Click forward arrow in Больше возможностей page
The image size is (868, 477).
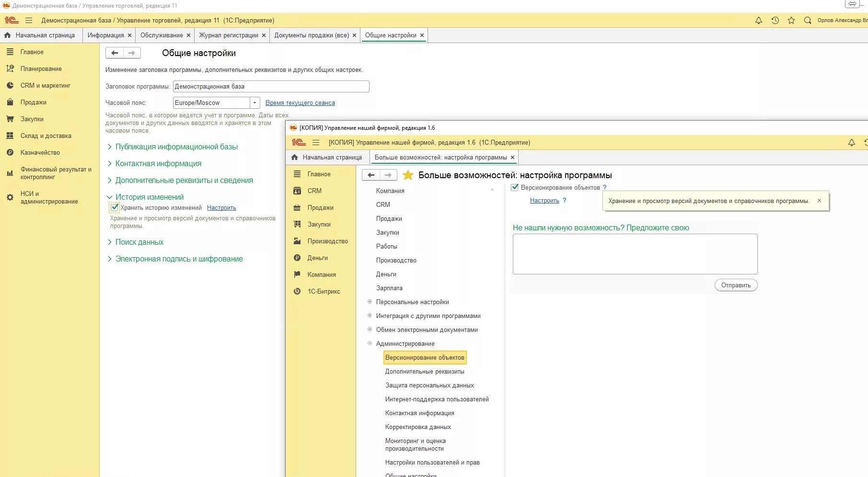pos(388,175)
